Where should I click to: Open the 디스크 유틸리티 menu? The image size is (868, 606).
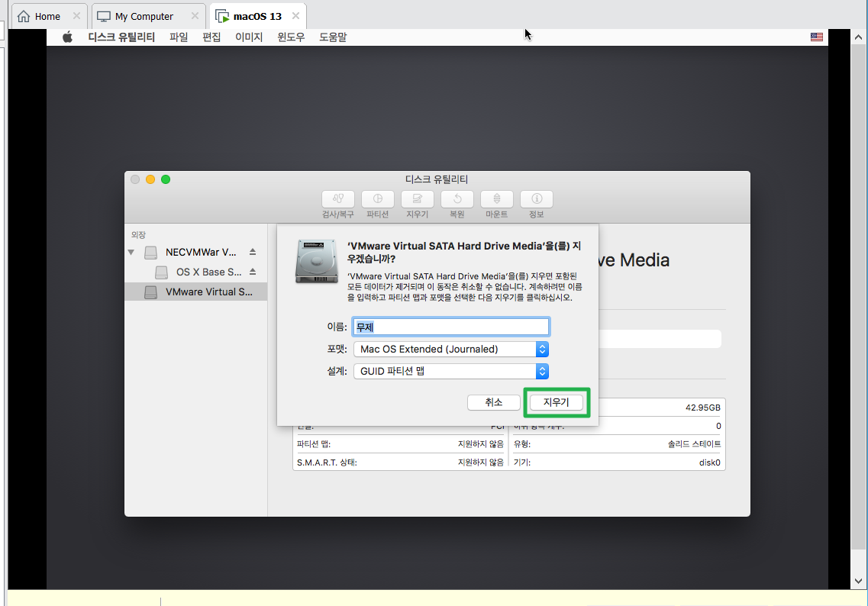(121, 37)
